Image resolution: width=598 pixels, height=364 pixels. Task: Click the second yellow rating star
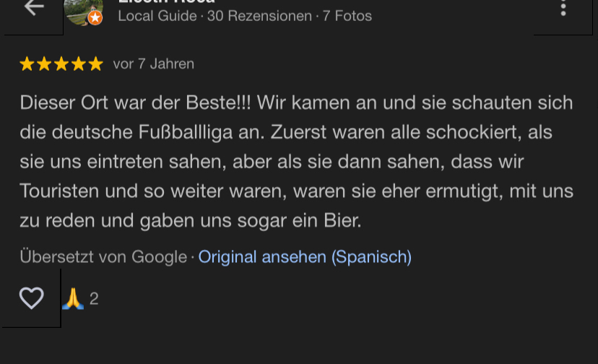(44, 64)
